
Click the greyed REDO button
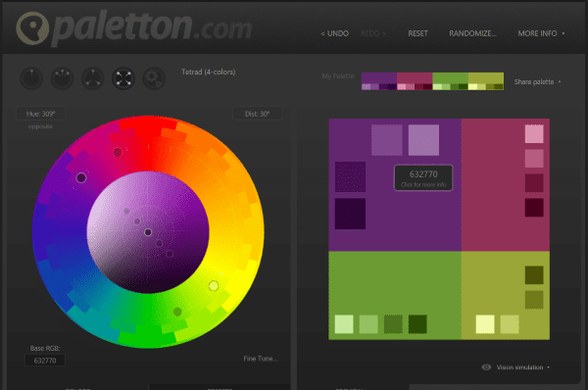click(x=373, y=33)
